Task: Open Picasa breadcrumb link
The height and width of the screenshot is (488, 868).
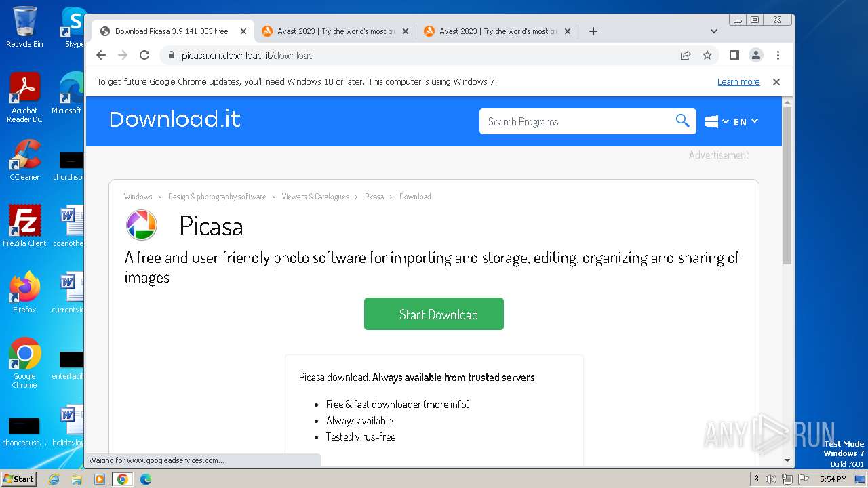Action: [374, 197]
